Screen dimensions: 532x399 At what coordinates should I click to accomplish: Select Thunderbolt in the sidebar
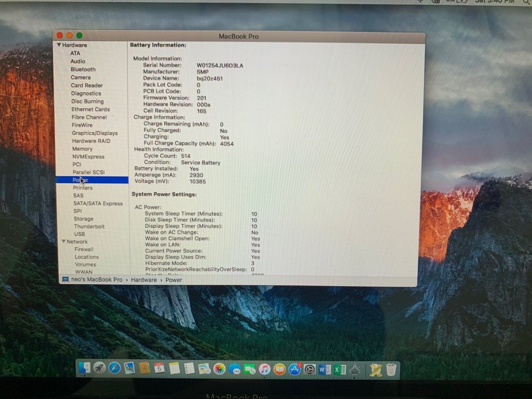point(89,227)
